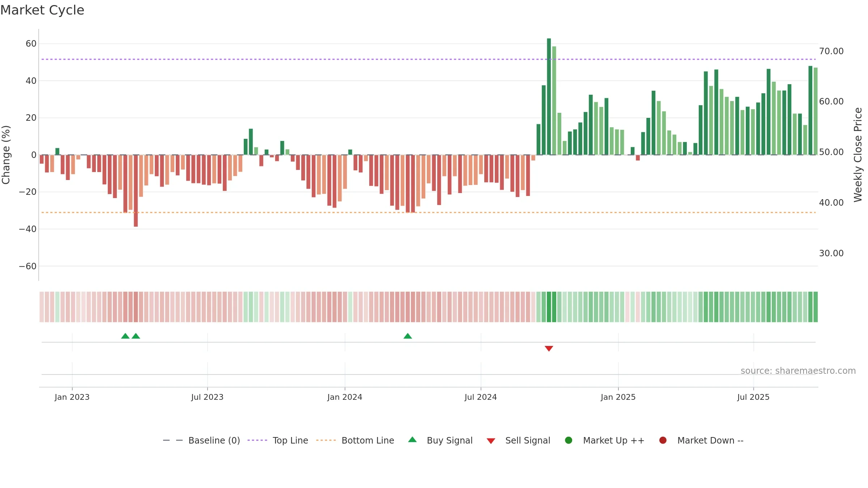
Task: Click the lowest red bar below the bottom line
Action: point(136,191)
